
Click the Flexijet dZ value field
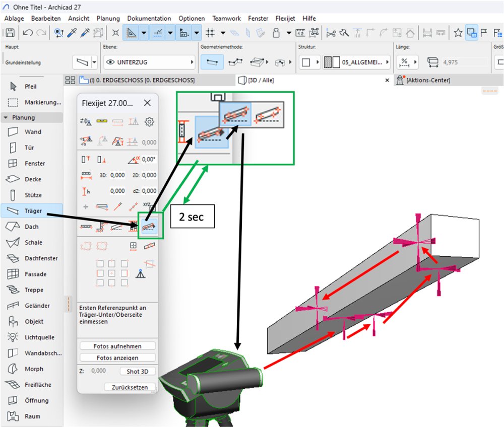point(149,191)
